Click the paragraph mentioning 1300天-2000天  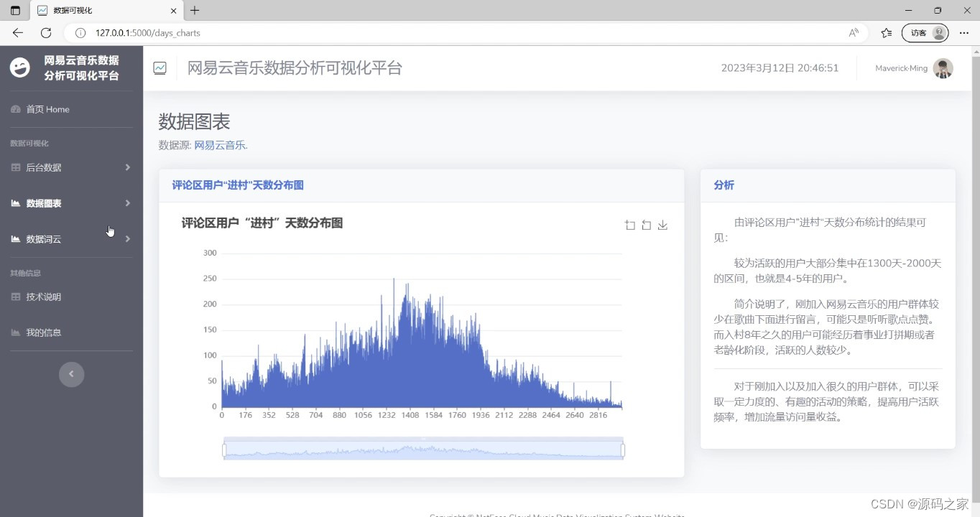828,271
